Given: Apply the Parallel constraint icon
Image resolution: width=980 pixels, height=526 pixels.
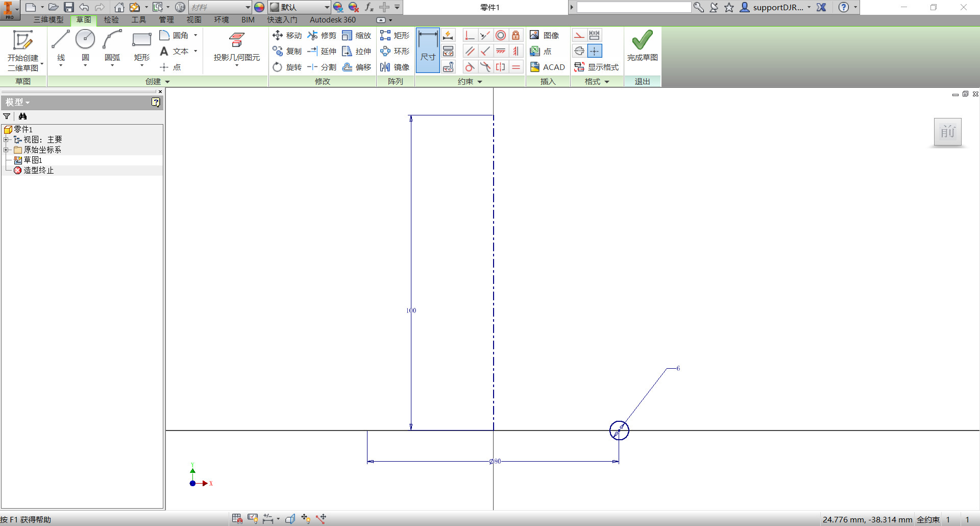Looking at the screenshot, I should click(470, 51).
